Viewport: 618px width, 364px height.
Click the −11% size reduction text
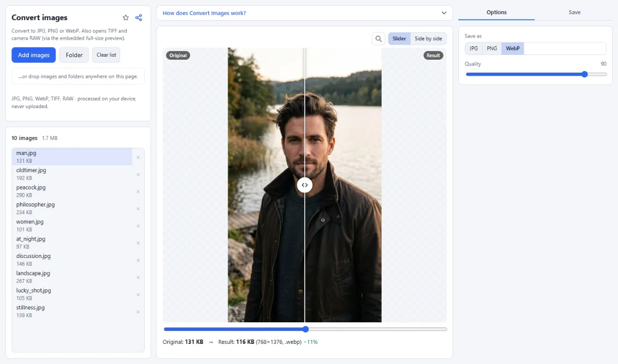tap(311, 342)
